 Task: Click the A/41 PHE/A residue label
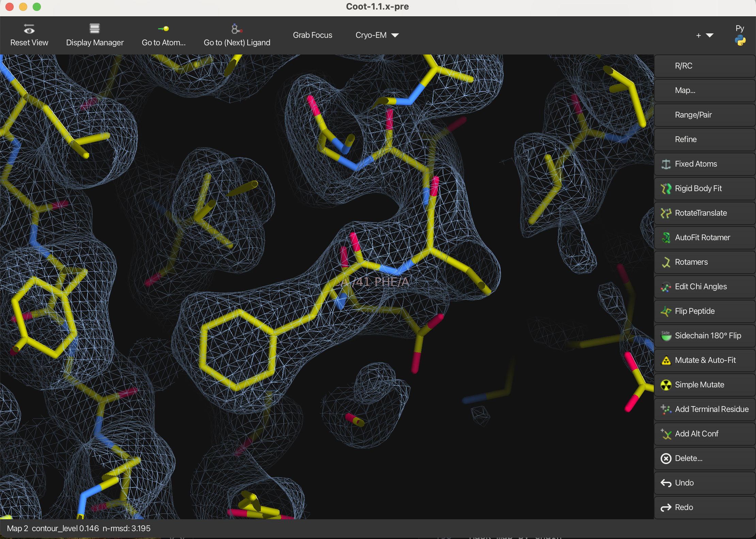[375, 282]
